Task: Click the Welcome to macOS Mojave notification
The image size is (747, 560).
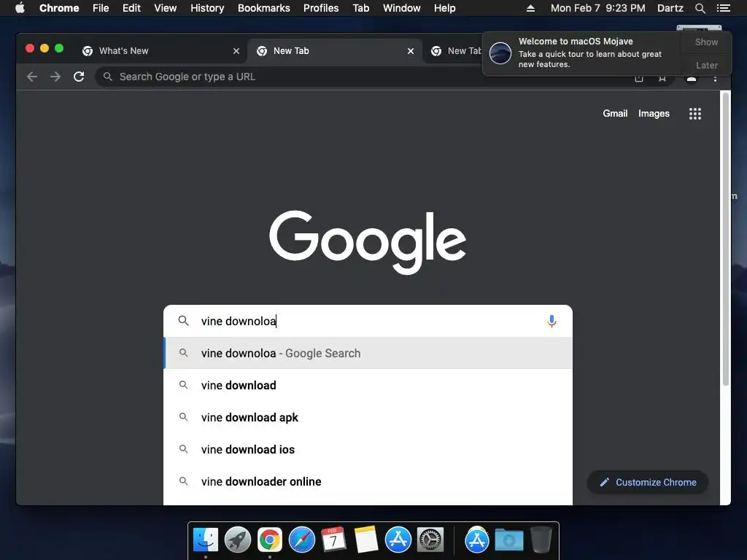Action: 581,52
